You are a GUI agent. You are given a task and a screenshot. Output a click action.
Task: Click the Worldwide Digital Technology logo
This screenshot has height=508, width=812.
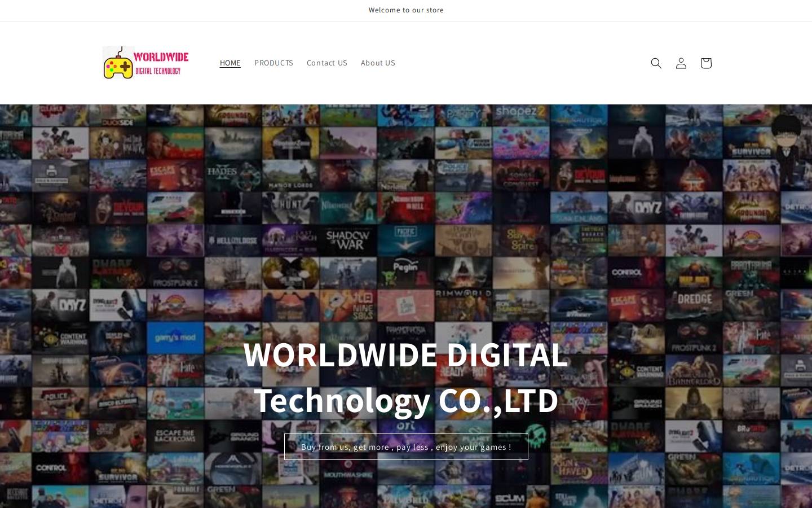click(x=145, y=63)
